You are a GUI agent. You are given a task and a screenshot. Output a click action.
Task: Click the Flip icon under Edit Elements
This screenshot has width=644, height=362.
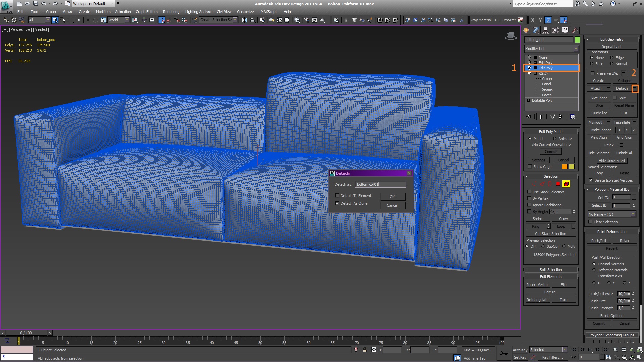(562, 284)
